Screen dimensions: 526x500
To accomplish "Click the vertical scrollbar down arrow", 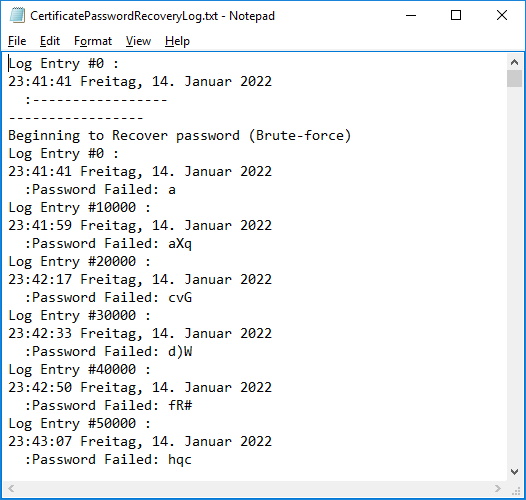I will [514, 472].
